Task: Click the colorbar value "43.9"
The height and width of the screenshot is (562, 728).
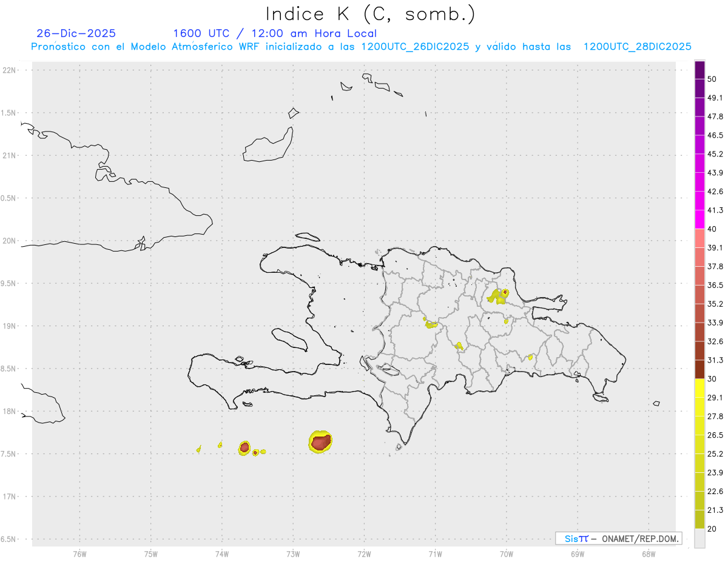Action: click(715, 173)
